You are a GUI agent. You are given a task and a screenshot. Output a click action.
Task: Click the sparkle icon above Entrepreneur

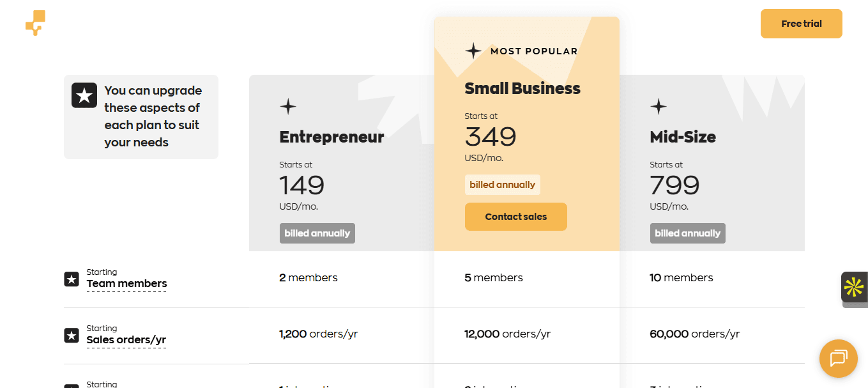tap(288, 107)
